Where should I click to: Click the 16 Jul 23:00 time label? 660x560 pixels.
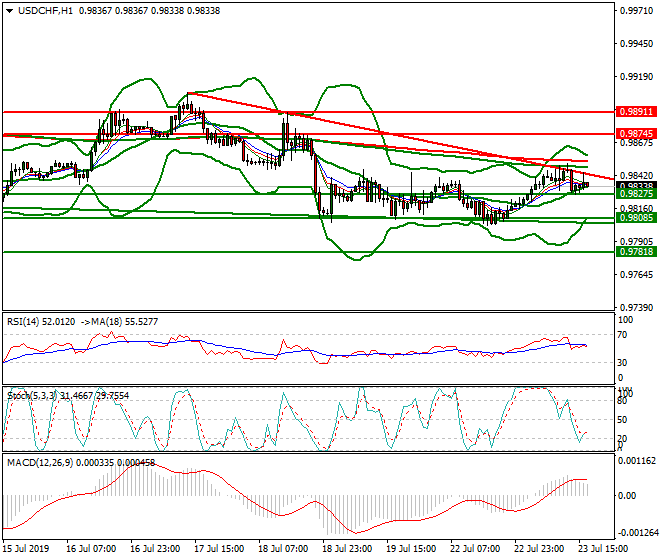(x=155, y=549)
